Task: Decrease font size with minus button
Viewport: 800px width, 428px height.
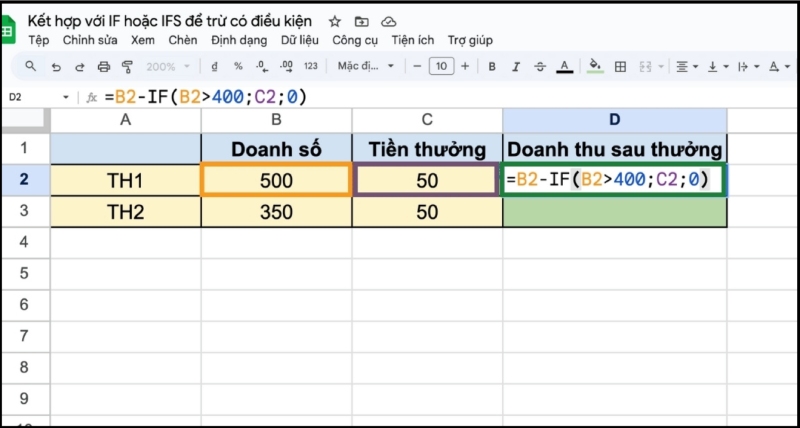Action: [417, 66]
